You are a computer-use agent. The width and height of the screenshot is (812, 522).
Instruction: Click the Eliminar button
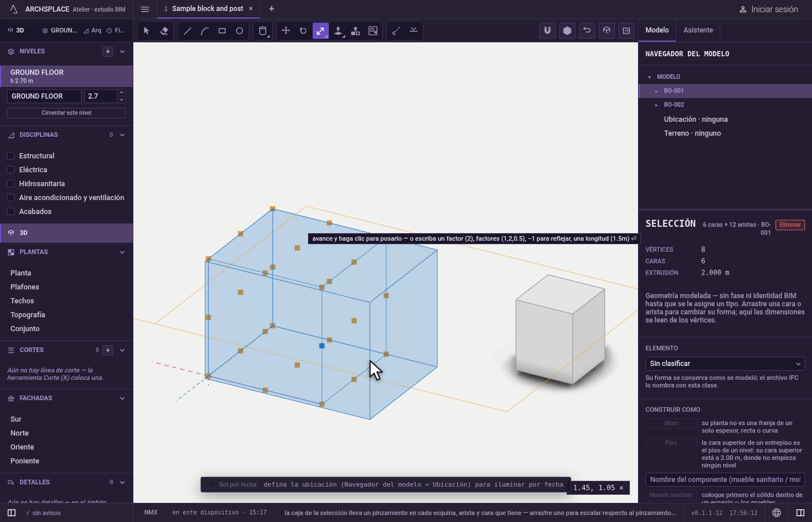[790, 225]
